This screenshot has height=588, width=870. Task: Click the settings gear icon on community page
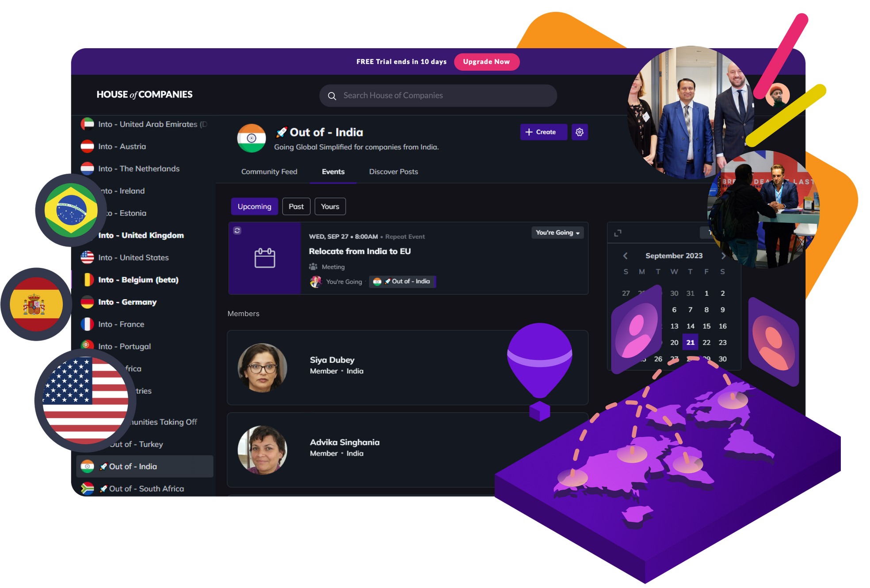pos(580,132)
